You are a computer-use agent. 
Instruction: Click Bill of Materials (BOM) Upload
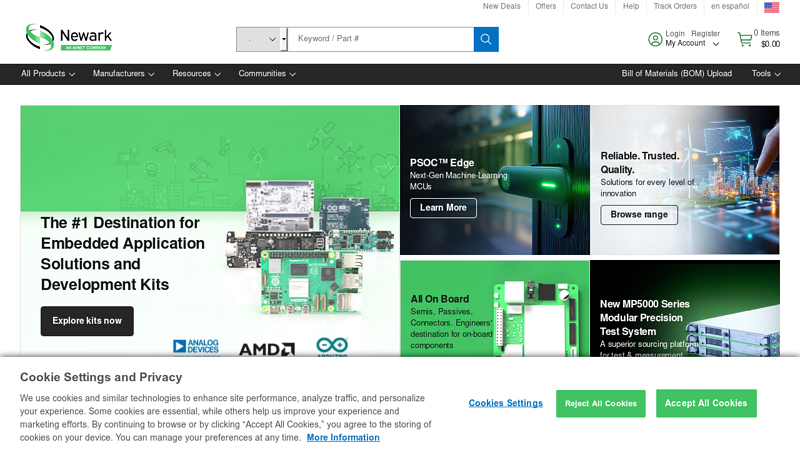pos(677,74)
